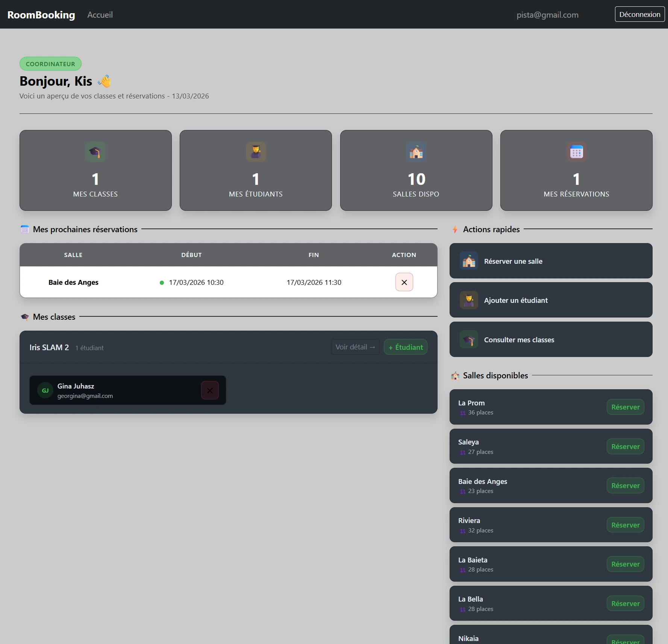Screen dimensions: 668x644
Task: Click the school building icon in Salles Dispo card
Action: point(416,152)
